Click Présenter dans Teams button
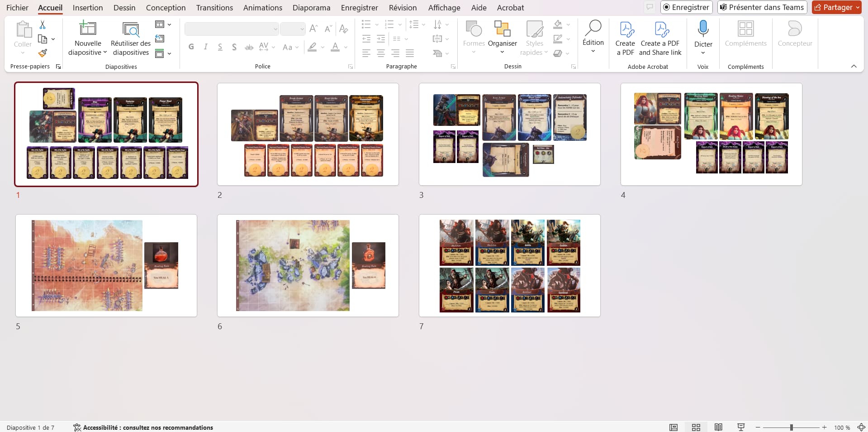Image resolution: width=868 pixels, height=432 pixels. [x=762, y=7]
